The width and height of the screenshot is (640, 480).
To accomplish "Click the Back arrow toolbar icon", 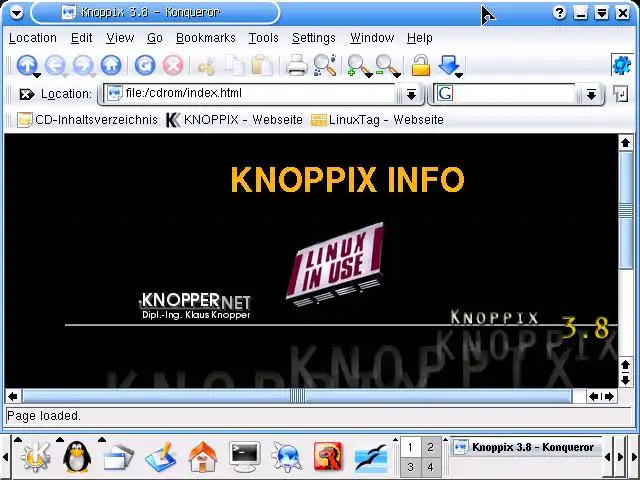I will coord(55,65).
